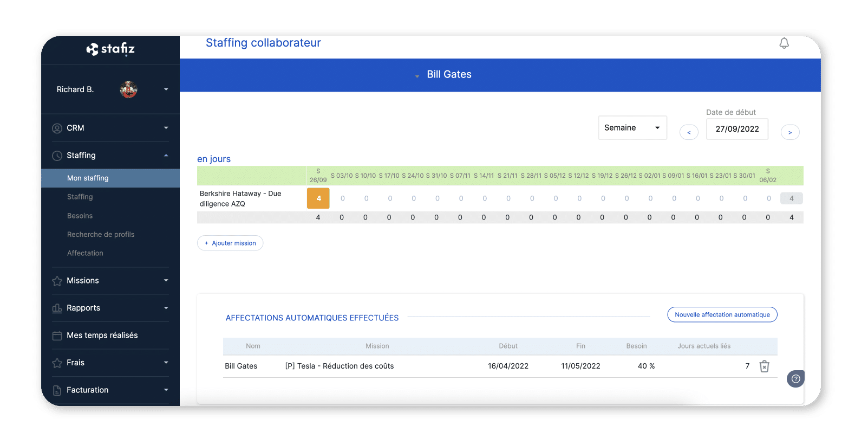The width and height of the screenshot is (868, 432).
Task: Open Mes temps réalisés menu item
Action: (102, 336)
